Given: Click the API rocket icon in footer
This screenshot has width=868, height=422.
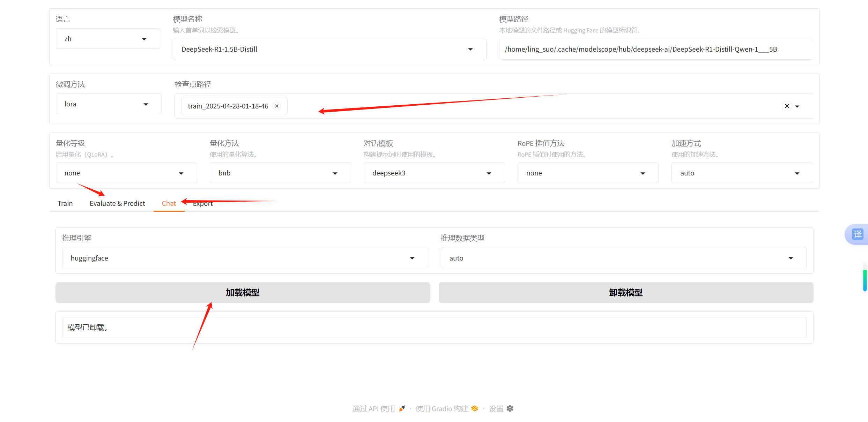Looking at the screenshot, I should [402, 408].
